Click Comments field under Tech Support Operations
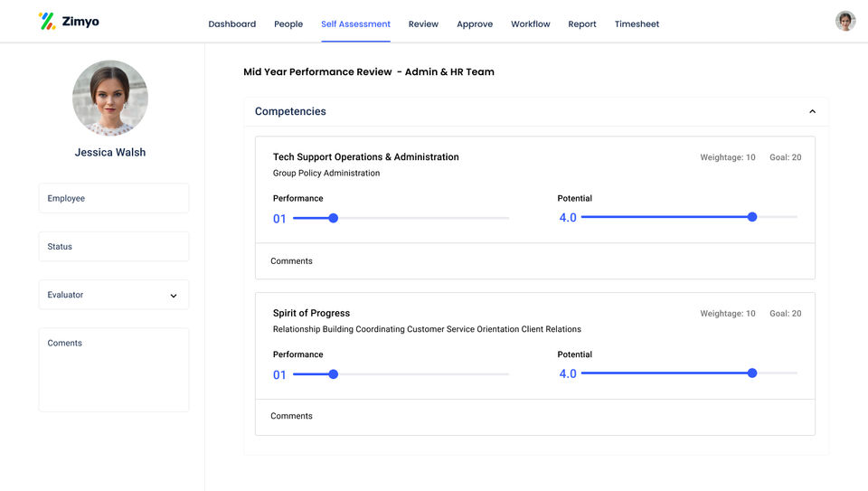868x491 pixels. (534, 261)
